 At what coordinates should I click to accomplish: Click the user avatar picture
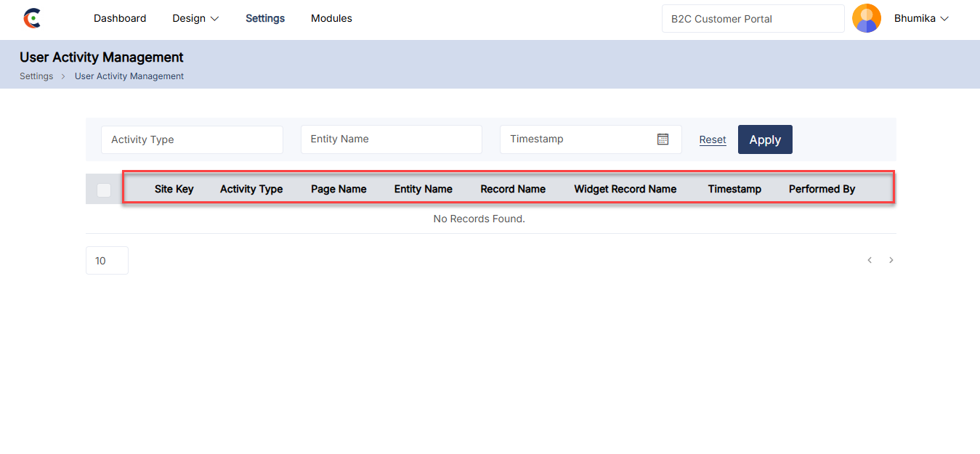click(x=866, y=19)
